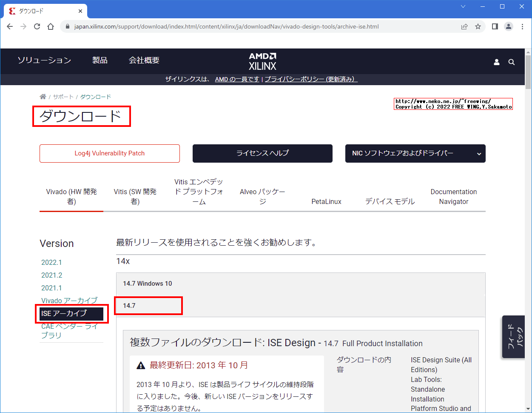The width and height of the screenshot is (532, 413).
Task: Open the share icon next to the address bar
Action: click(464, 26)
